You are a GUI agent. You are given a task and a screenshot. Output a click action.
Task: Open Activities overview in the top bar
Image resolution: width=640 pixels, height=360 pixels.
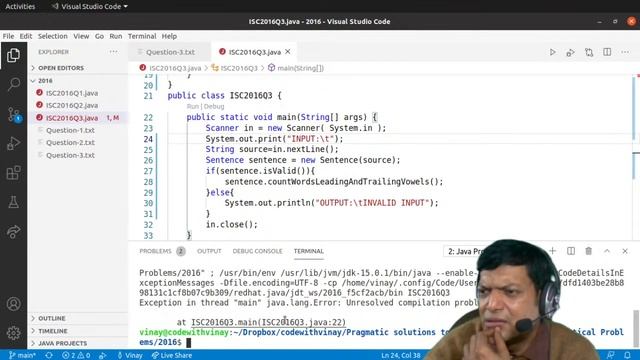(x=20, y=6)
